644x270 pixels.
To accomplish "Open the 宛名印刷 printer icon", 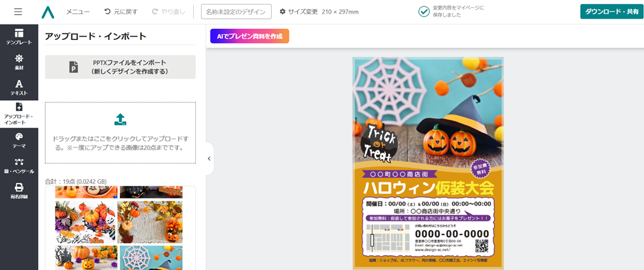I will click(19, 191).
